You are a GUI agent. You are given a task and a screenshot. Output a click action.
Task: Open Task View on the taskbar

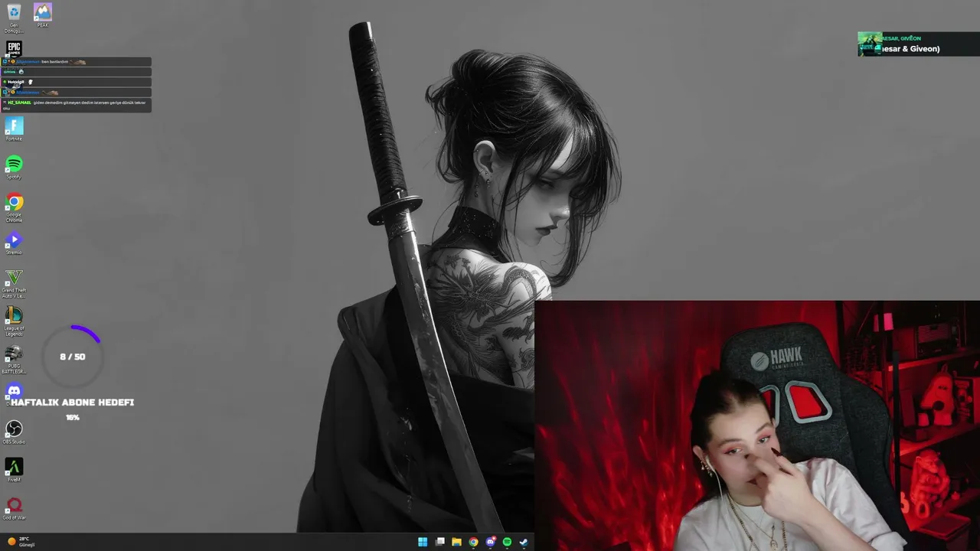440,542
